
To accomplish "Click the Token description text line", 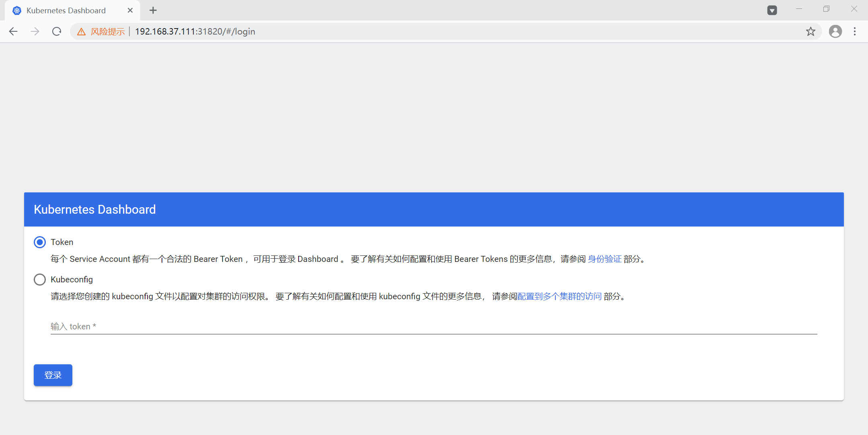I will (348, 259).
